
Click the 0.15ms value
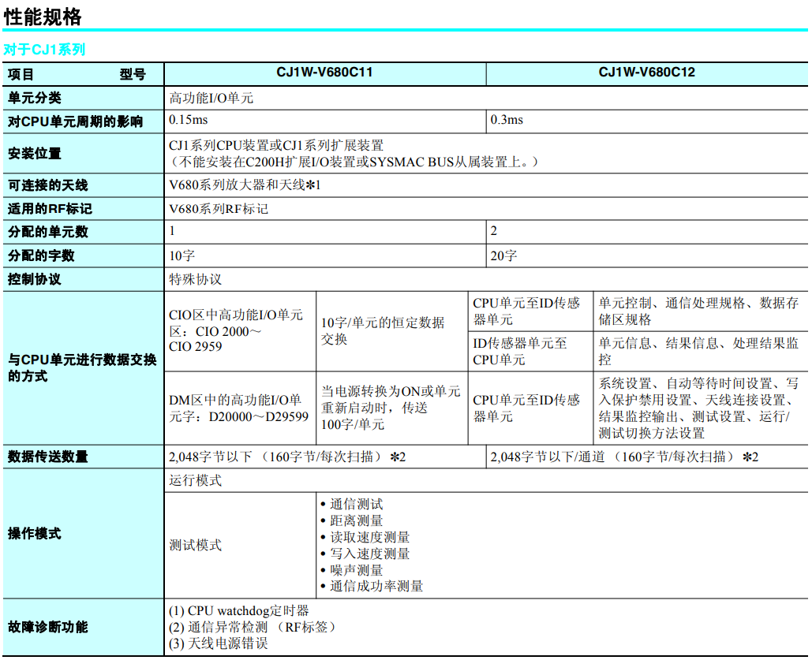point(189,120)
